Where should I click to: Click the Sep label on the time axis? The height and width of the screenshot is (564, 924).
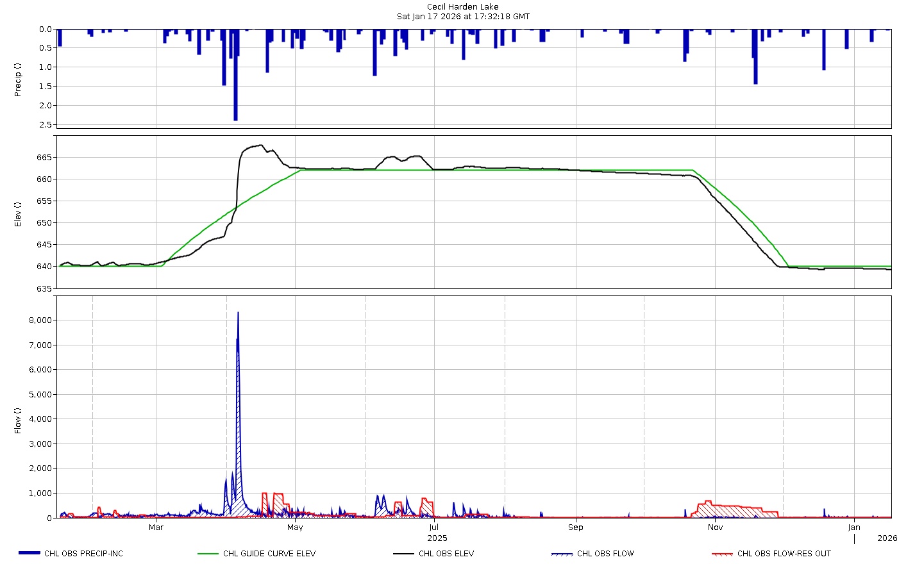pos(575,527)
